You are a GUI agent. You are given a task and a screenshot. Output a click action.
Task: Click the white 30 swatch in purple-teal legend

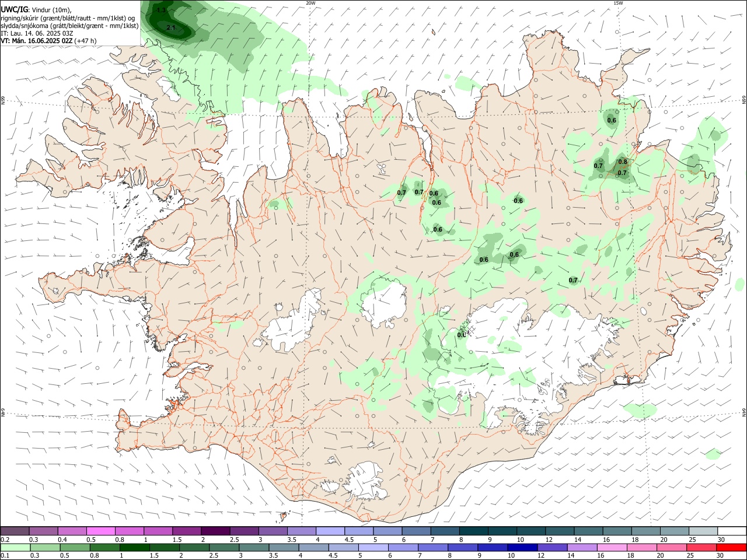point(732,531)
